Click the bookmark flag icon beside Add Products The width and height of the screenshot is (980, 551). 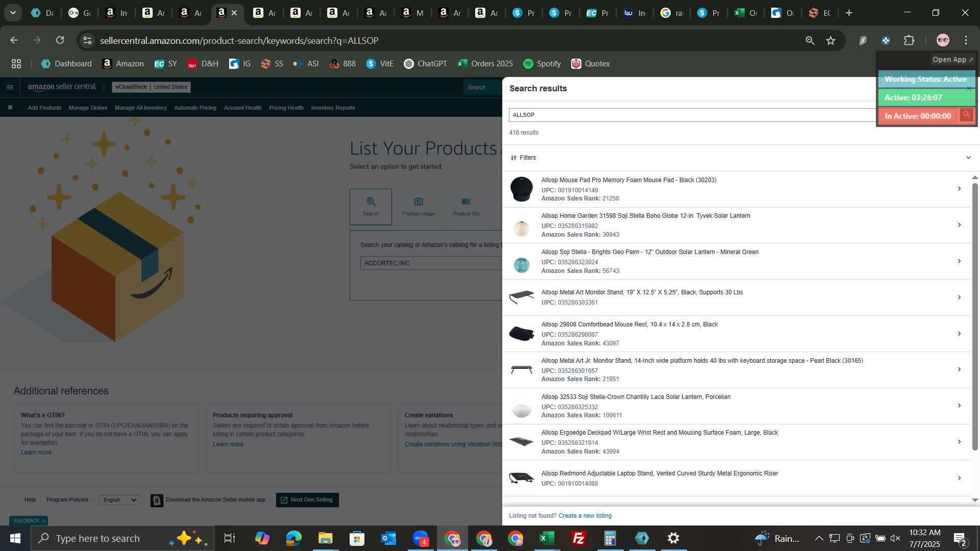pyautogui.click(x=10, y=108)
